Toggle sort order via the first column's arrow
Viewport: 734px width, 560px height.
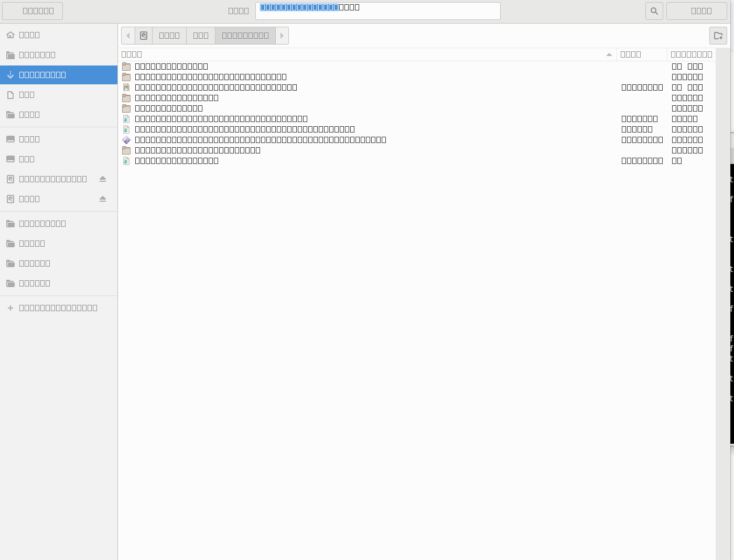point(609,54)
